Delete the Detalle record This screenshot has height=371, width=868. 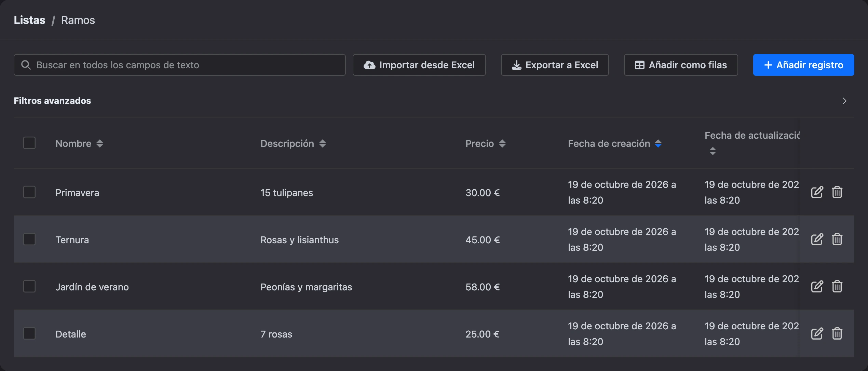(x=837, y=334)
